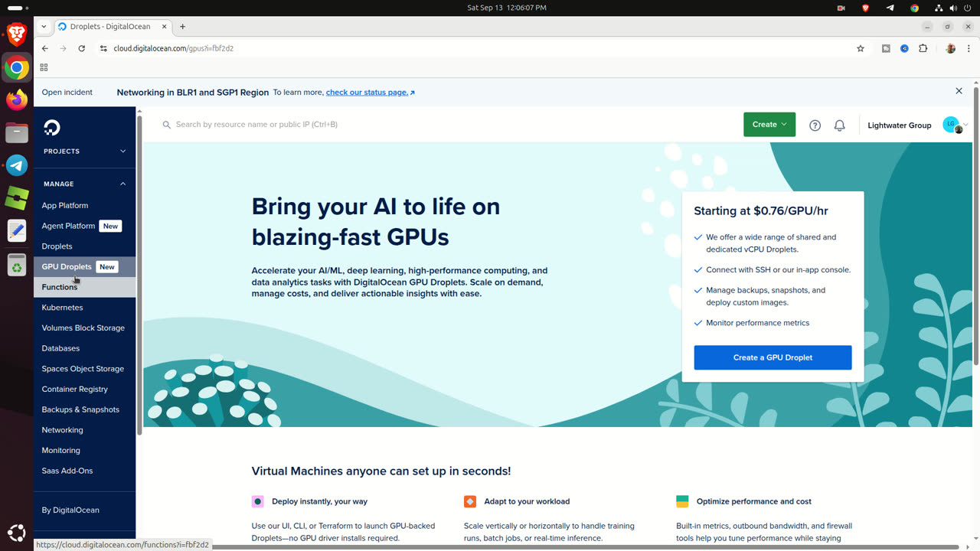The image size is (980, 551).
Task: Open the notifications bell
Action: pyautogui.click(x=839, y=126)
